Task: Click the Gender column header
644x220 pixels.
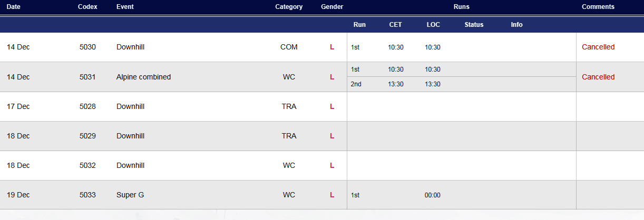Action: click(x=332, y=7)
